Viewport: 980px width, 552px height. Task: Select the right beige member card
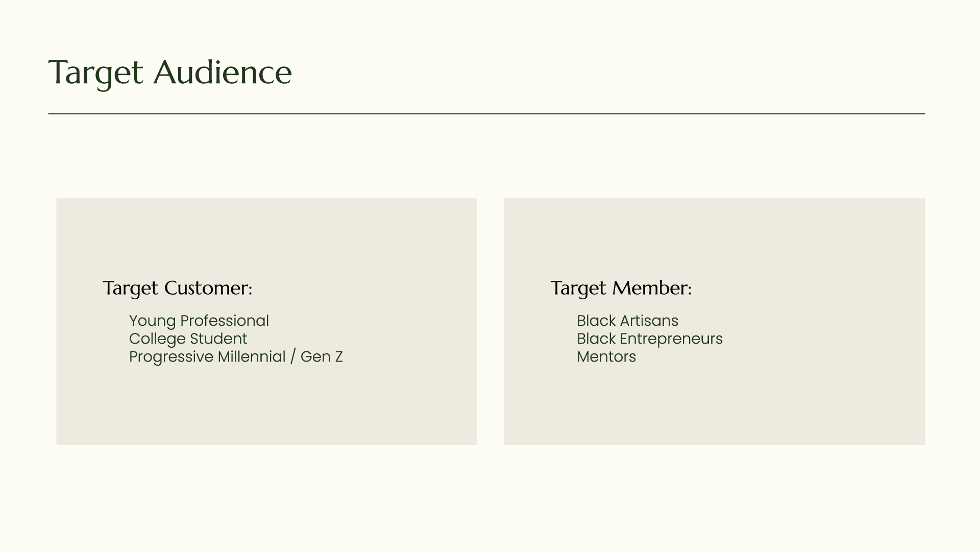(x=715, y=322)
